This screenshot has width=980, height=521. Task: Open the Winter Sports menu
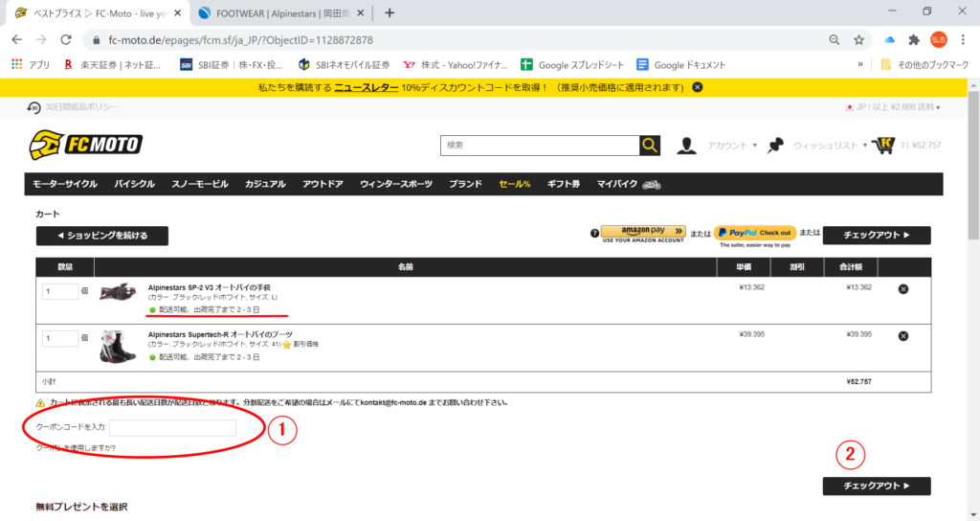pyautogui.click(x=396, y=184)
